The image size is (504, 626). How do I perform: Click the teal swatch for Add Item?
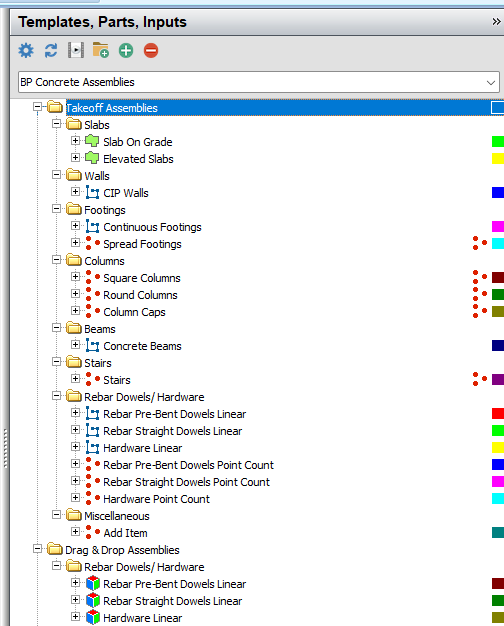[498, 532]
